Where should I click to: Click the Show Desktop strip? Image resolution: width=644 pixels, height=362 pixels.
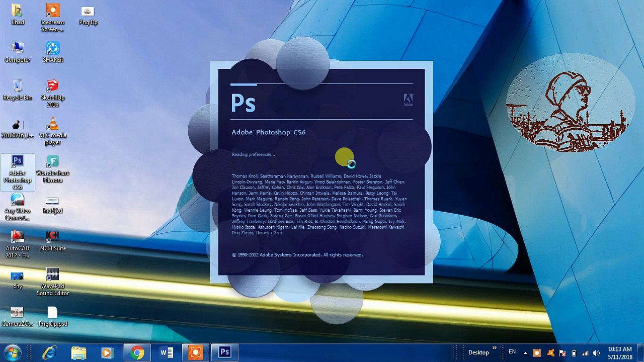(640, 353)
